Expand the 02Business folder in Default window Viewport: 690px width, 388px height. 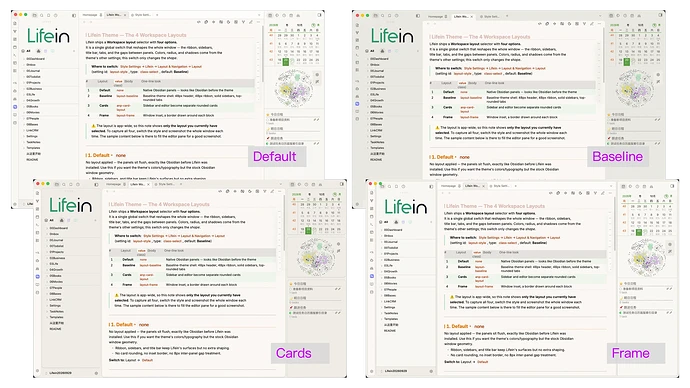coord(33,89)
